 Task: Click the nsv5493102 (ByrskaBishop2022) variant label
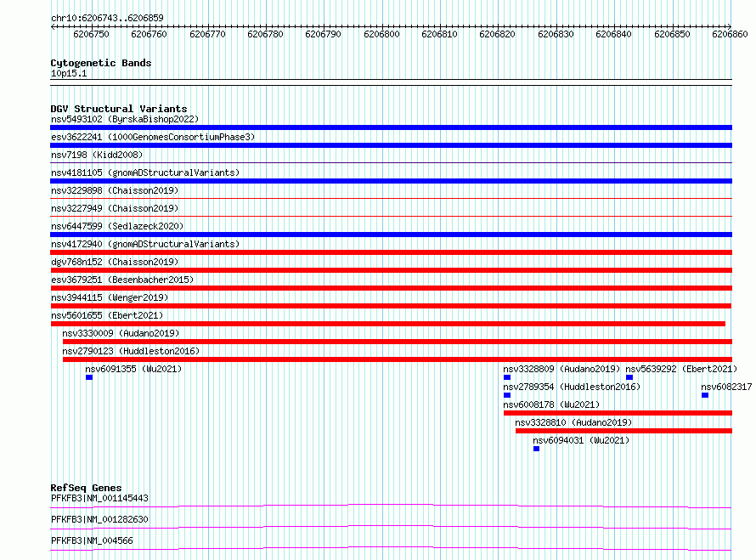point(125,119)
